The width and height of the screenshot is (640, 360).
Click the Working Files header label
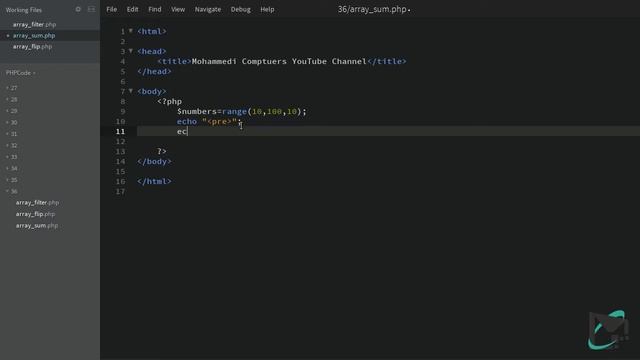[x=24, y=10]
